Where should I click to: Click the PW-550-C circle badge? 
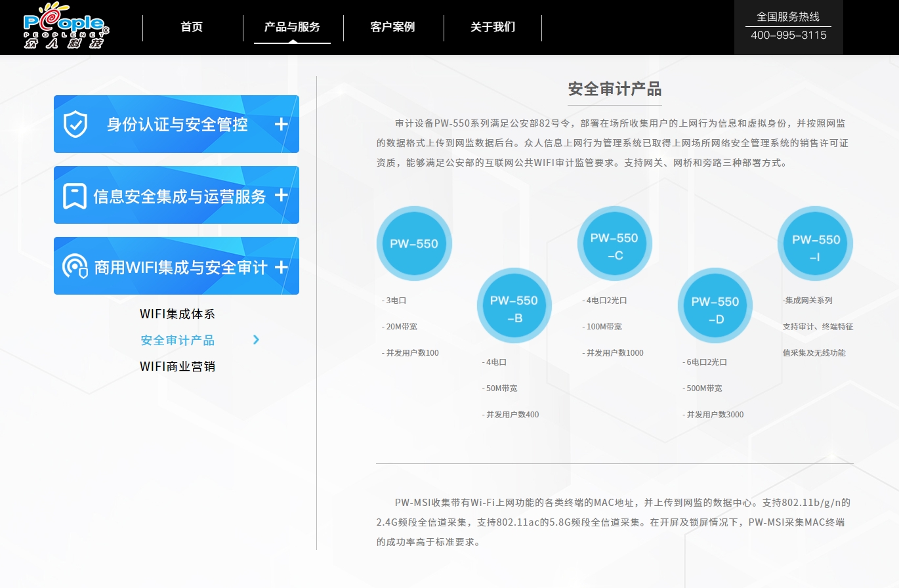(x=614, y=243)
